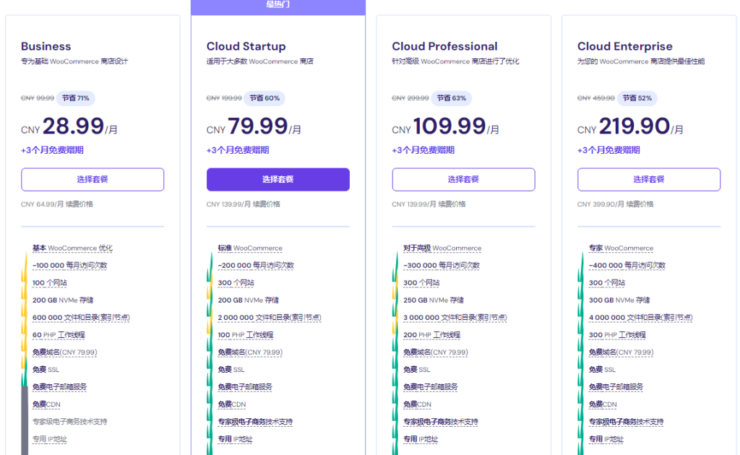Select the Cloud Startup plan's purple 选择套餐 button

[x=278, y=179]
